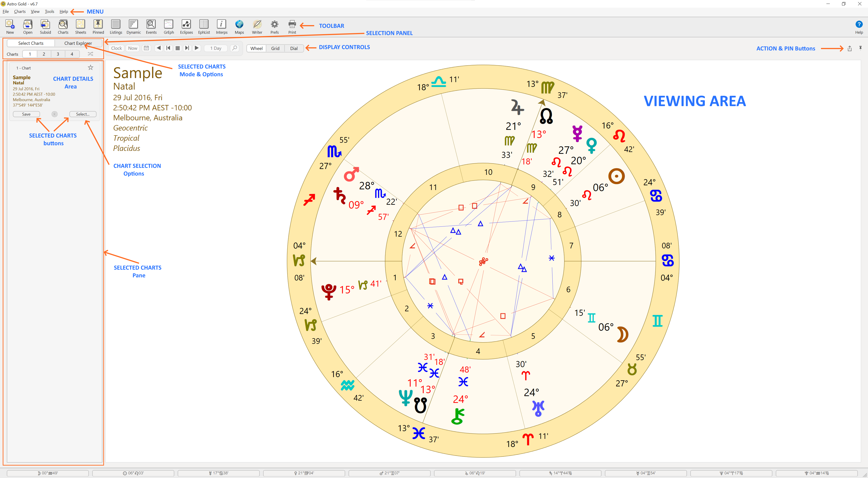The image size is (868, 478).
Task: Click the Moon glyph in chart wheel
Action: click(x=623, y=335)
